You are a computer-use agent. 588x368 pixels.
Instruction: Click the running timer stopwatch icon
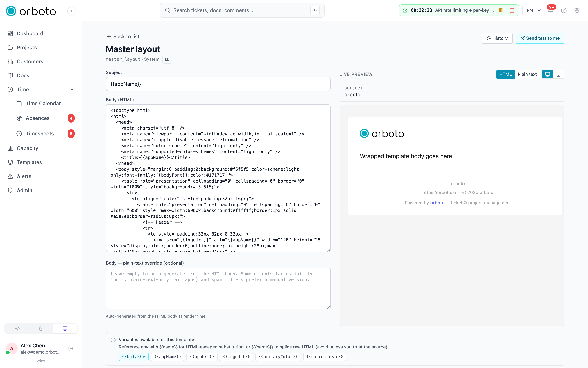[405, 10]
